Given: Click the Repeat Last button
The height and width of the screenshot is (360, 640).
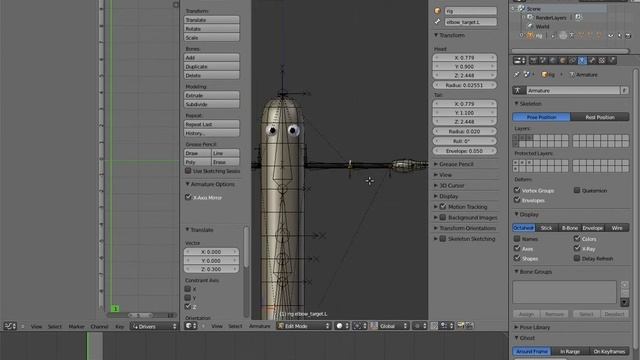Looking at the screenshot, I should click(x=211, y=124).
